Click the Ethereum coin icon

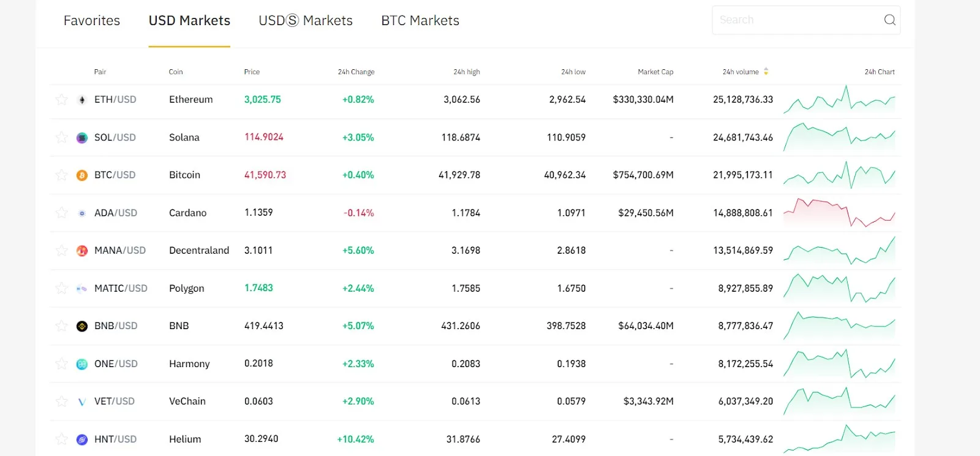(x=82, y=100)
